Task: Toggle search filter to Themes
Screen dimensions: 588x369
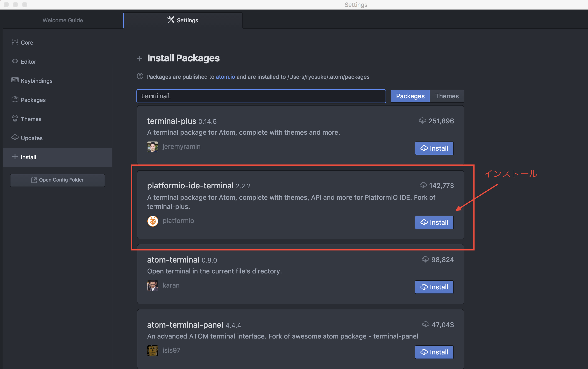Action: point(447,96)
